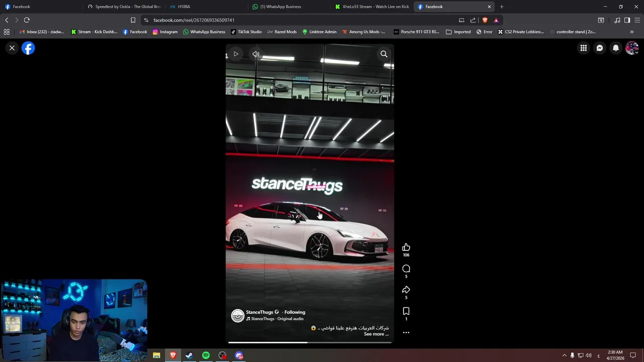Screen dimensions: 644x362
Task: Show more bookmarks with chevron arrows
Action: point(632,32)
